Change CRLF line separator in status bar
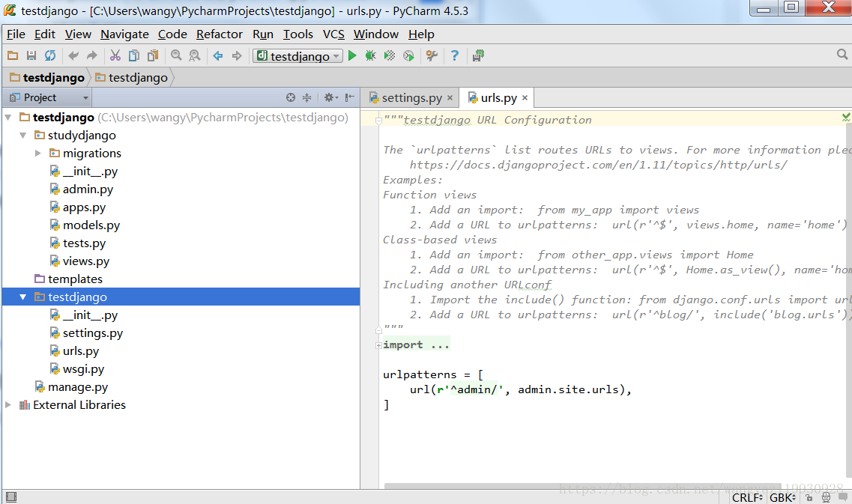 coord(747,497)
